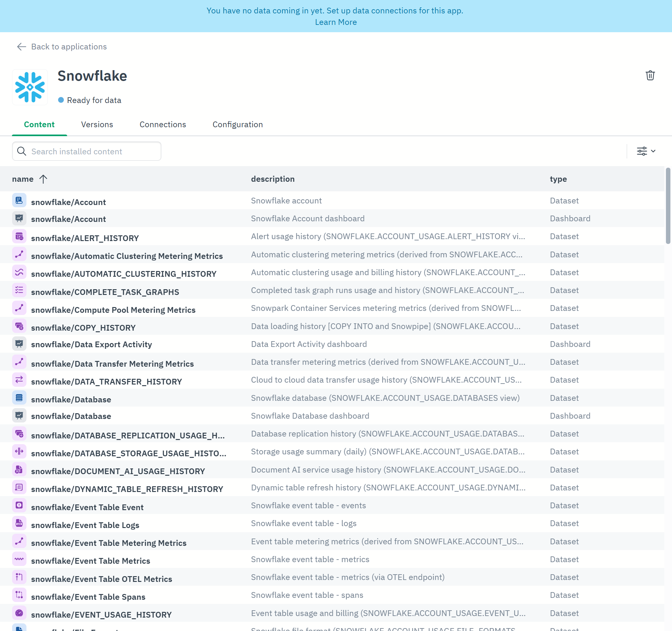The height and width of the screenshot is (631, 672).
Task: Sort by the type column header
Action: click(x=558, y=179)
